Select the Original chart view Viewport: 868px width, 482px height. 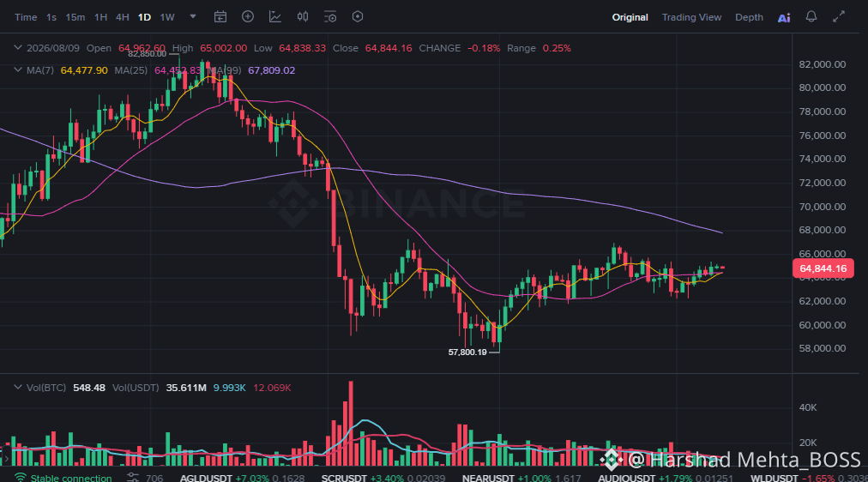click(630, 17)
